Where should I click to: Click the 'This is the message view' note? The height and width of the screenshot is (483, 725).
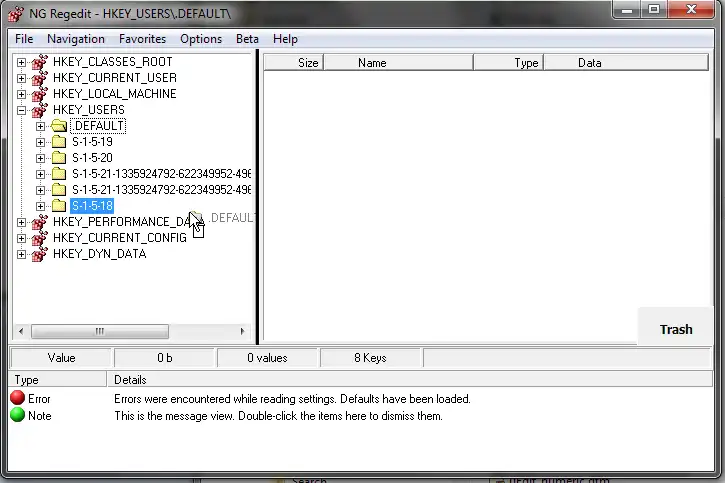point(278,416)
